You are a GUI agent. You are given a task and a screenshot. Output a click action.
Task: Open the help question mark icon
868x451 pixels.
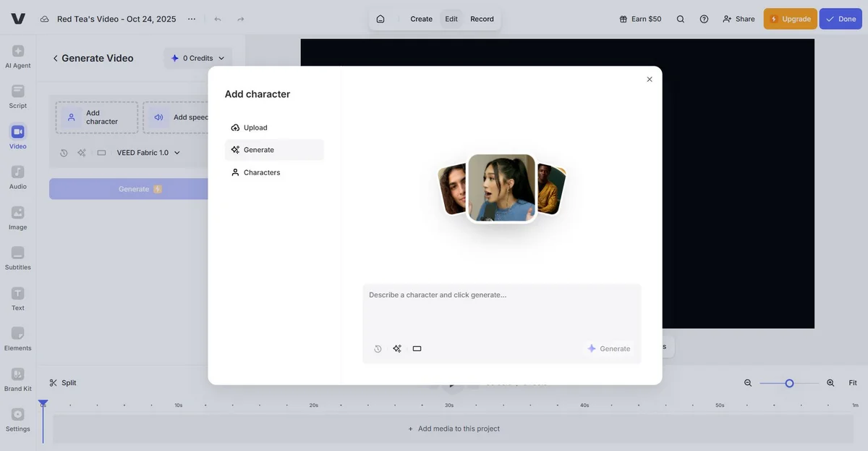[x=704, y=19]
